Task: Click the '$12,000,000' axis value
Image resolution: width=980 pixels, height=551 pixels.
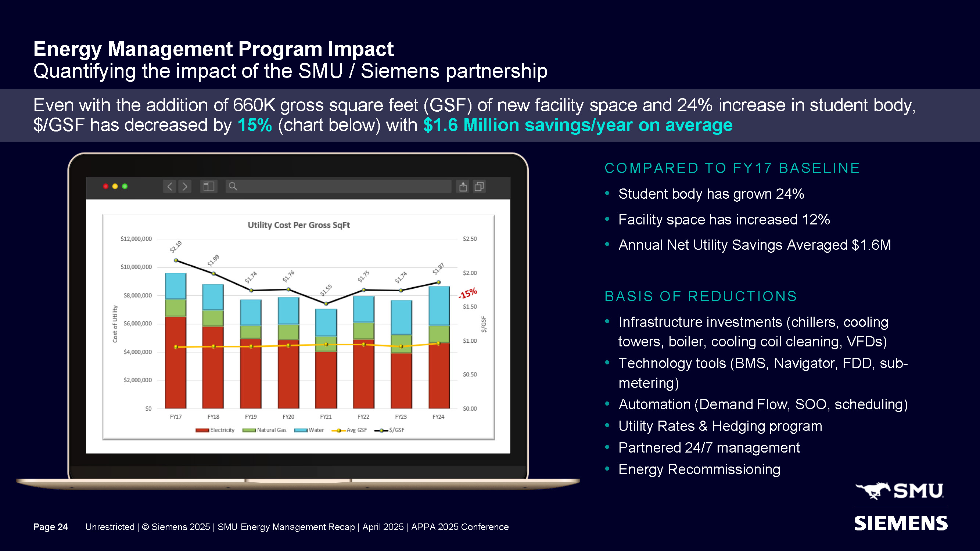Action: click(x=136, y=239)
